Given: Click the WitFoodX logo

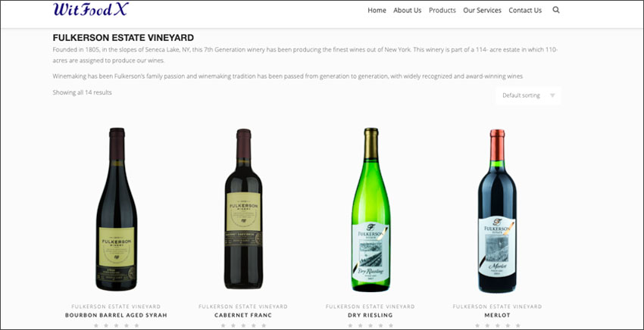Looking at the screenshot, I should pos(91,9).
